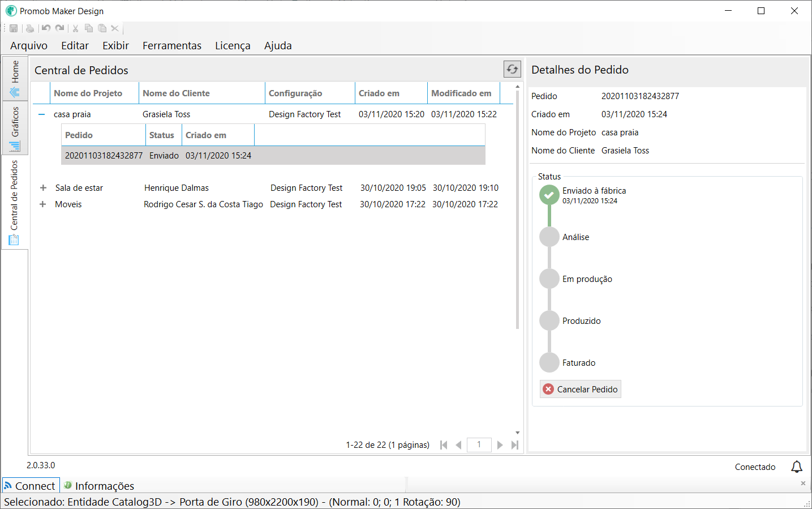Switch to the Home side tab

pyautogui.click(x=15, y=79)
